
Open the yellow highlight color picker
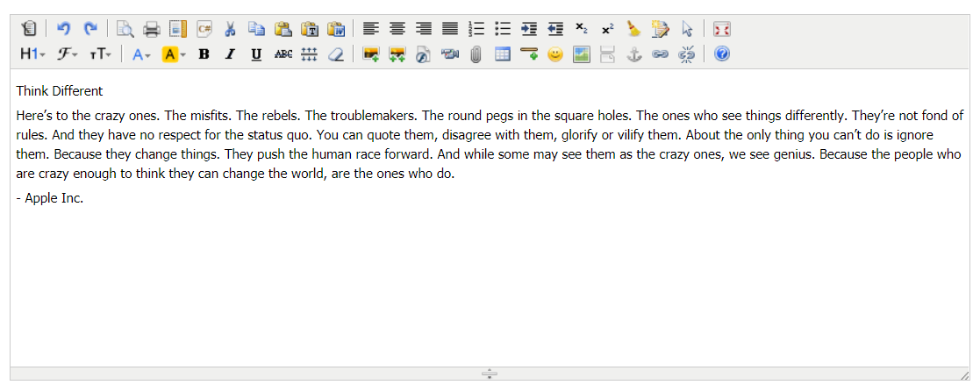(174, 54)
